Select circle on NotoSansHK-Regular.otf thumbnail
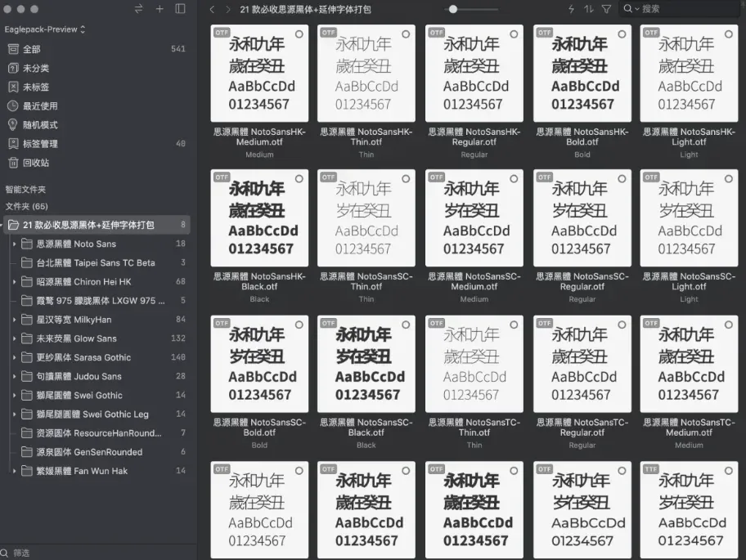 click(x=514, y=34)
